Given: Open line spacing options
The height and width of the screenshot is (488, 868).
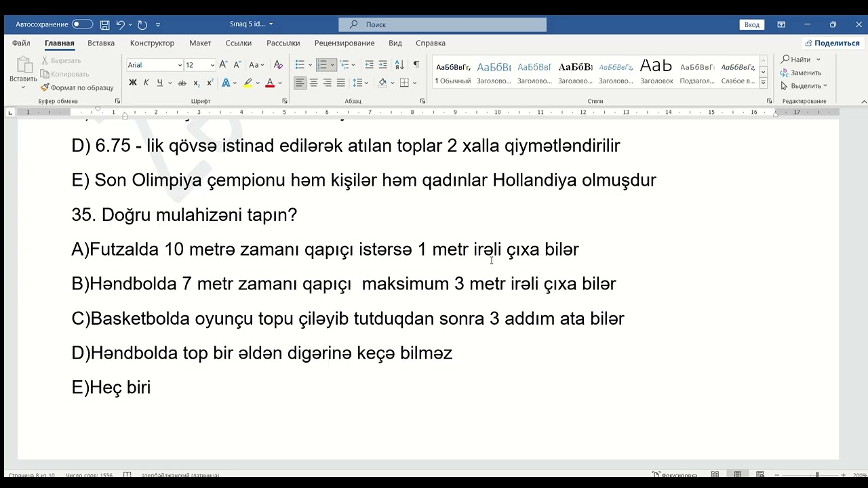Looking at the screenshot, I should point(360,83).
